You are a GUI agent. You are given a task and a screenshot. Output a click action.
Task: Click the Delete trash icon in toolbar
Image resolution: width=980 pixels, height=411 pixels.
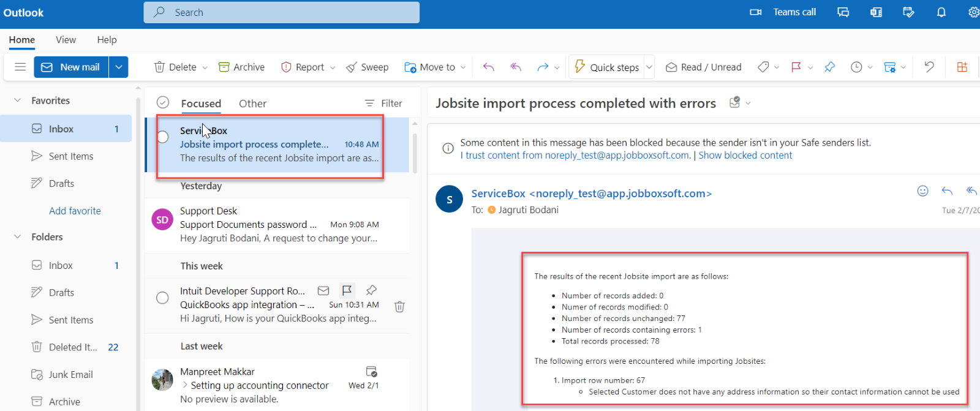click(159, 67)
